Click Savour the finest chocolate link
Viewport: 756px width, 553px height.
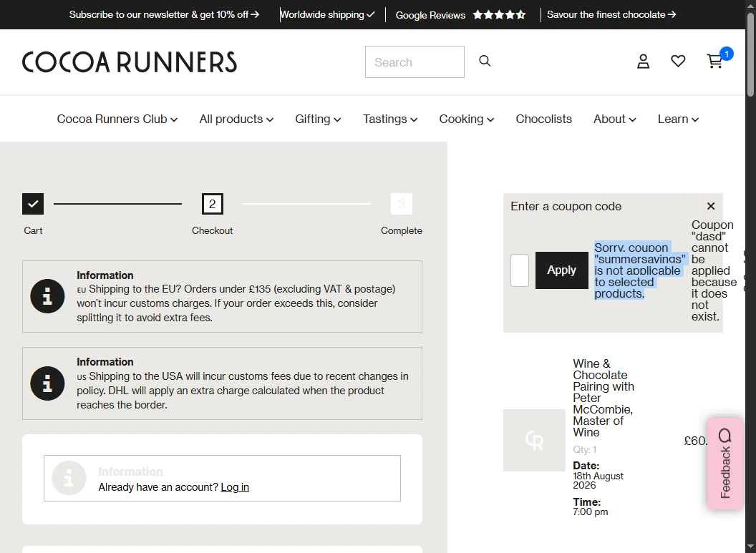pos(611,14)
